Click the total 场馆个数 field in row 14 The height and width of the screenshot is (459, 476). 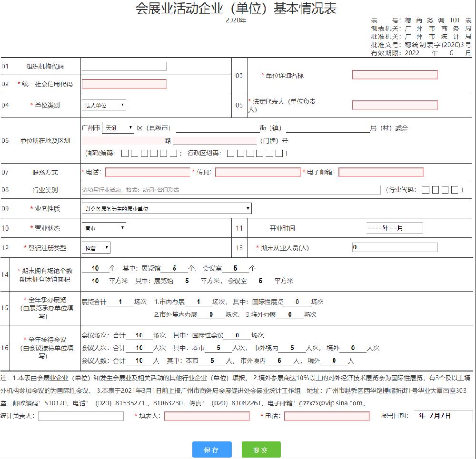click(x=95, y=268)
